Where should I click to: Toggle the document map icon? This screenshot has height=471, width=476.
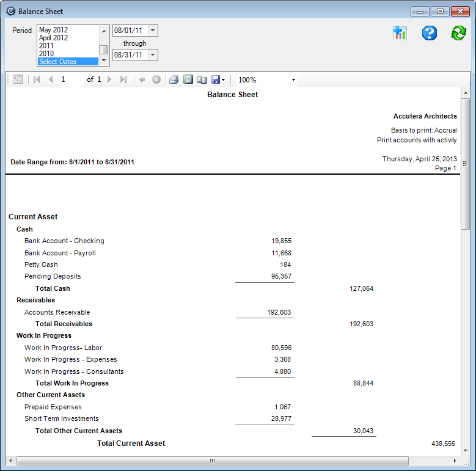(17, 79)
